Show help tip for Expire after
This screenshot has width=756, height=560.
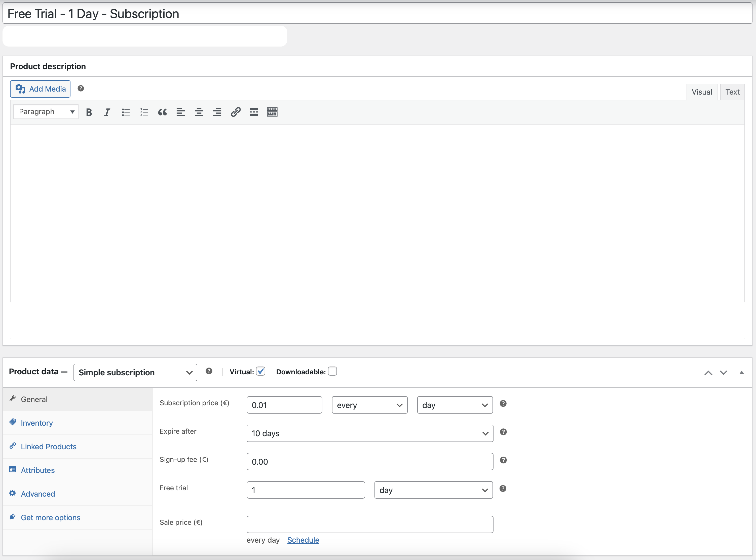(503, 432)
